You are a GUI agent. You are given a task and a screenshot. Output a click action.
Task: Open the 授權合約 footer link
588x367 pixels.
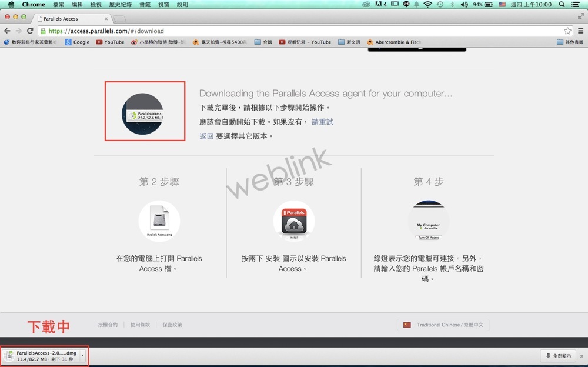[108, 325]
